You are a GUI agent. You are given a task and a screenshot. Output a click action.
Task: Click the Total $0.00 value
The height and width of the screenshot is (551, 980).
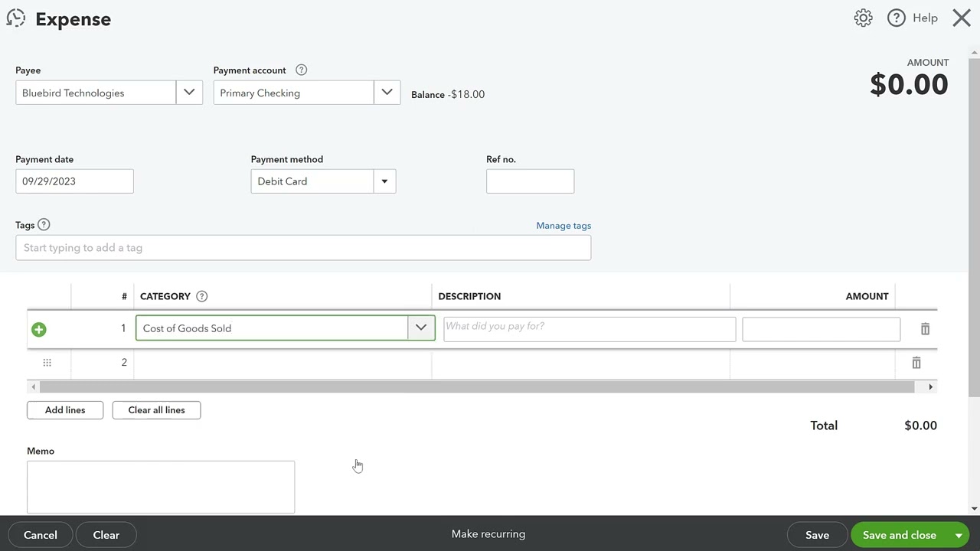(x=920, y=425)
